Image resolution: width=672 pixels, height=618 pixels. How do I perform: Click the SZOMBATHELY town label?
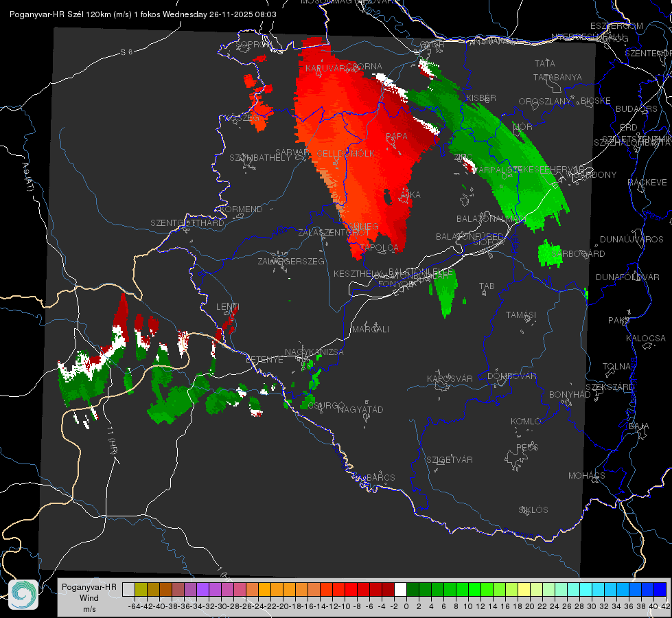260,158
